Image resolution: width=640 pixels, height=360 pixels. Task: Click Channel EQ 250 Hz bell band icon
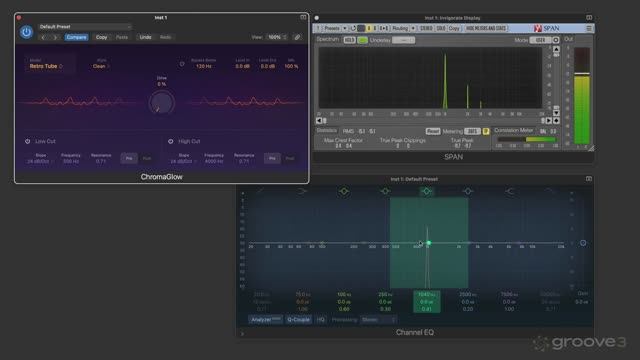pos(385,191)
